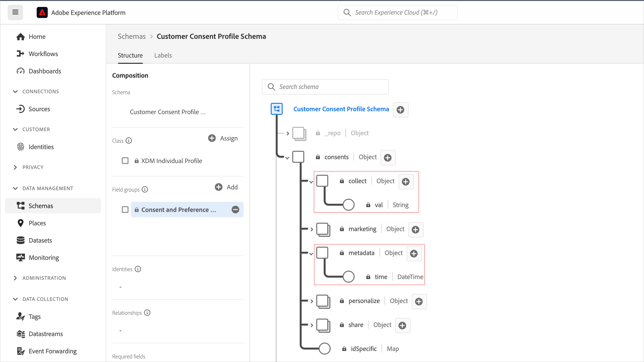
Task: Select the collect field checkbox
Action: tap(322, 181)
